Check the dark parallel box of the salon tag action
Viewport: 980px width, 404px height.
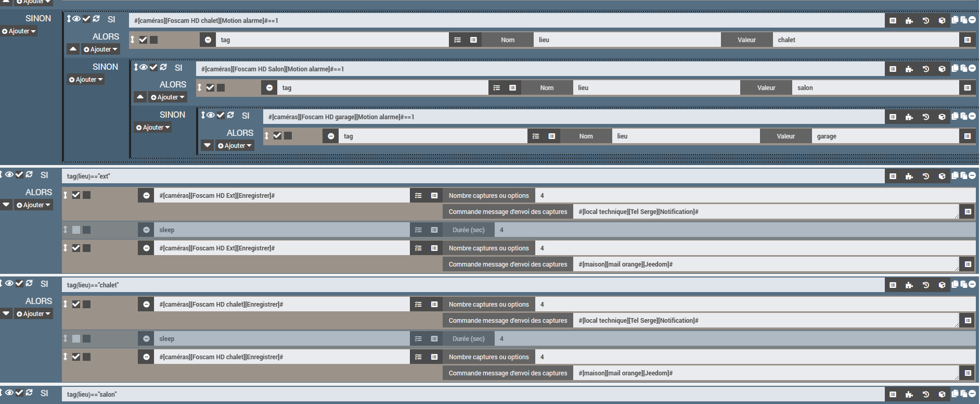point(221,88)
